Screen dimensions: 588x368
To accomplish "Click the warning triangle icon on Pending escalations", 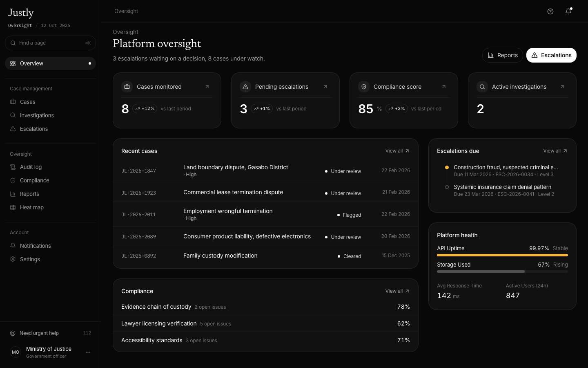I will pos(245,87).
